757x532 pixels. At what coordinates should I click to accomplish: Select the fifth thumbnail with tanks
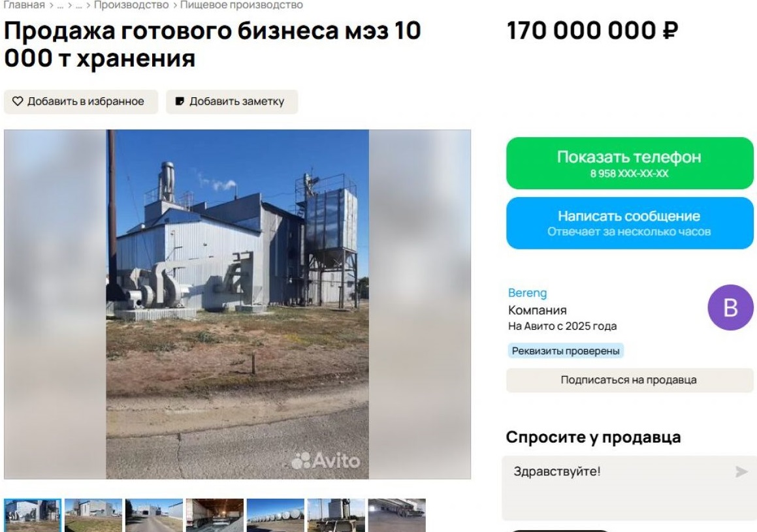coord(276,515)
